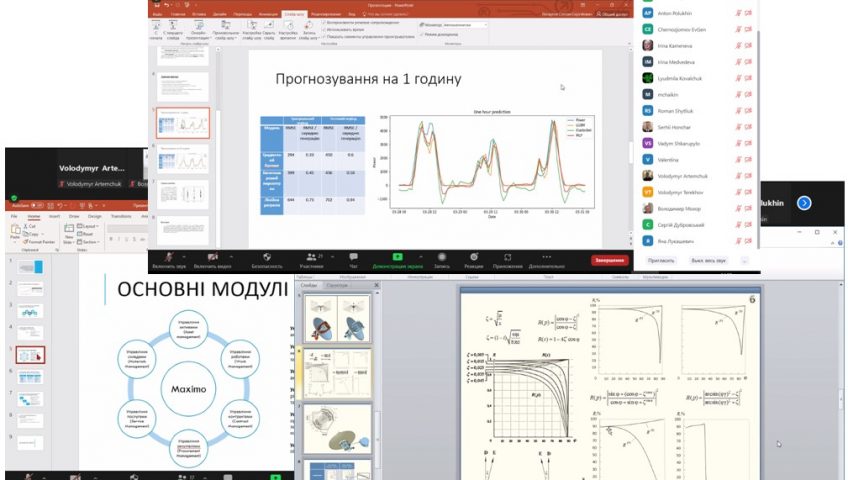Select highlighted slide thumbnail with chart
The height and width of the screenshot is (480, 848).
click(183, 123)
